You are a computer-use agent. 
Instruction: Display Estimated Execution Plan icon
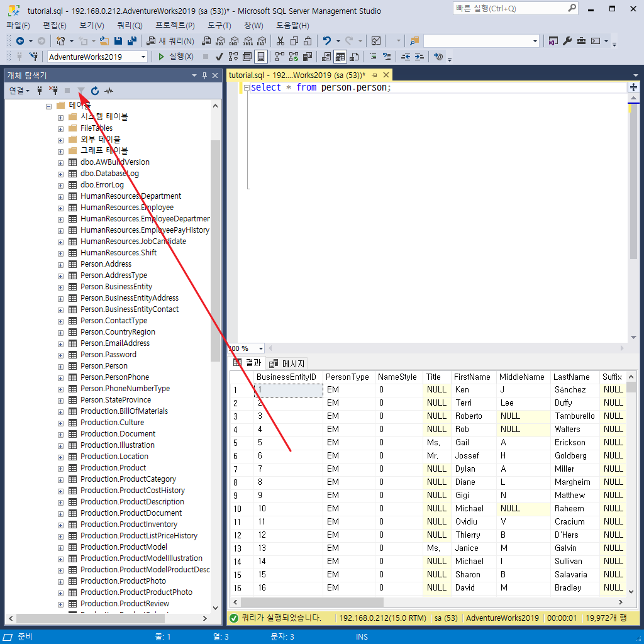click(233, 56)
